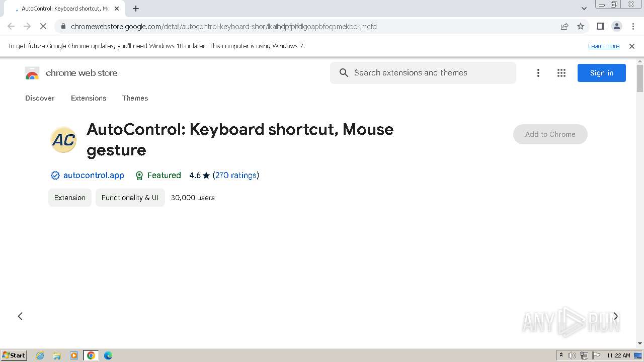Go to previous screenshot slide

(20, 316)
